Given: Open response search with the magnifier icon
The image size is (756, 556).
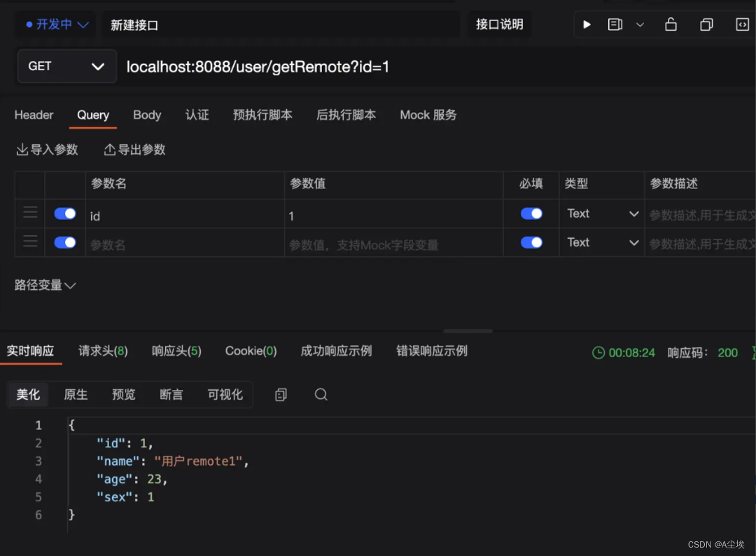Looking at the screenshot, I should coord(321,394).
